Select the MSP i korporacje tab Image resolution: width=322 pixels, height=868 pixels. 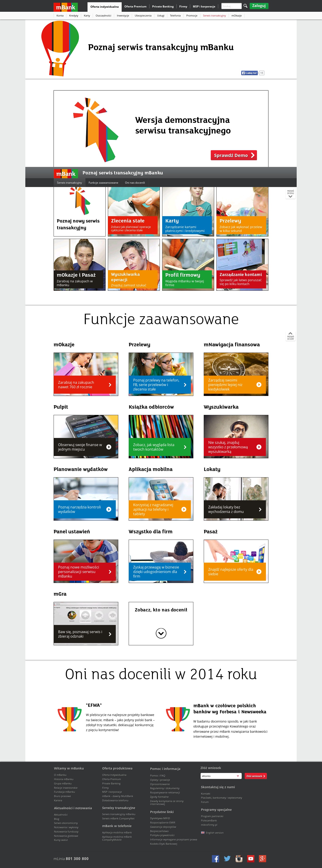click(204, 6)
